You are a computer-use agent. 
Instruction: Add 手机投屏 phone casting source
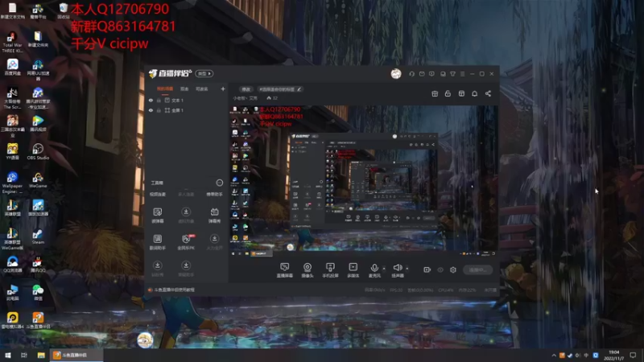330,270
